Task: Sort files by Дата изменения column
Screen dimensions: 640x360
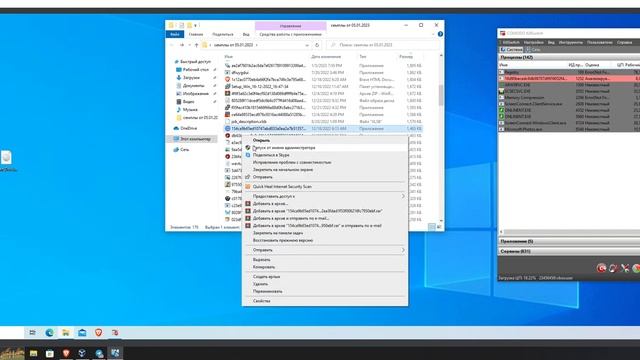Action: (x=326, y=57)
